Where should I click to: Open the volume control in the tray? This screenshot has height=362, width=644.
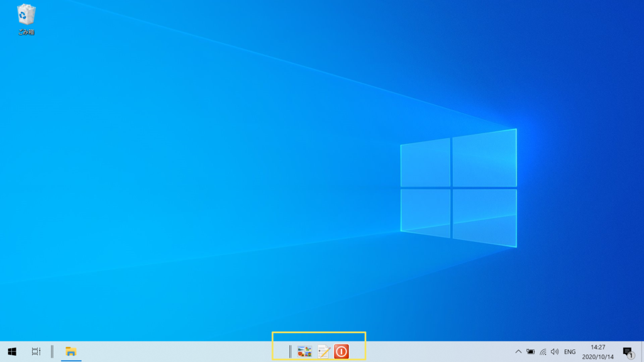coord(555,352)
